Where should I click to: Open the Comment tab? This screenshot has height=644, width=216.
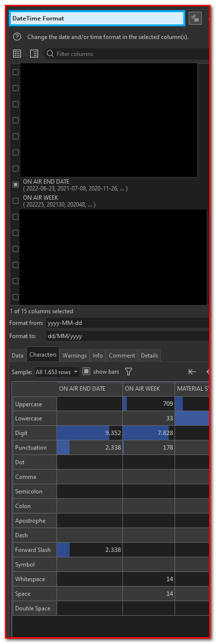(x=122, y=356)
